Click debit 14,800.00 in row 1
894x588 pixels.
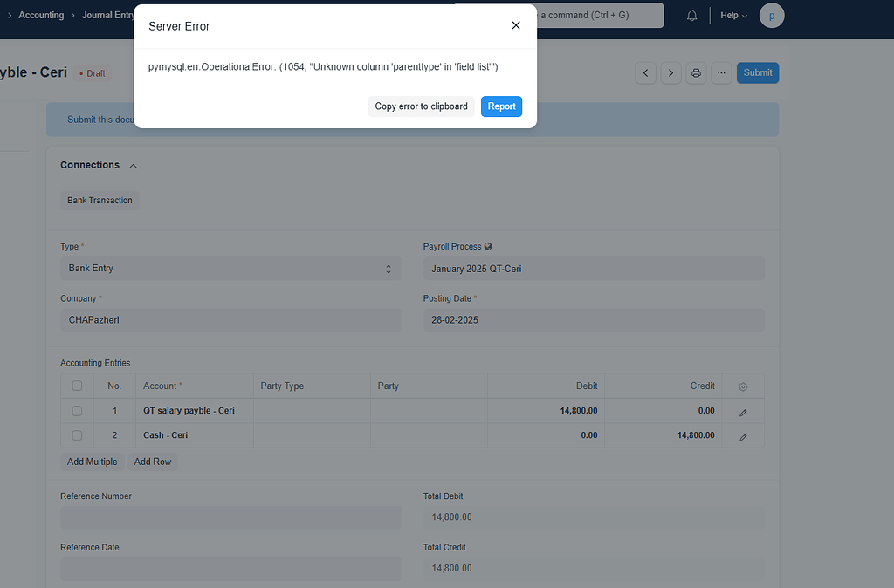pos(546,411)
